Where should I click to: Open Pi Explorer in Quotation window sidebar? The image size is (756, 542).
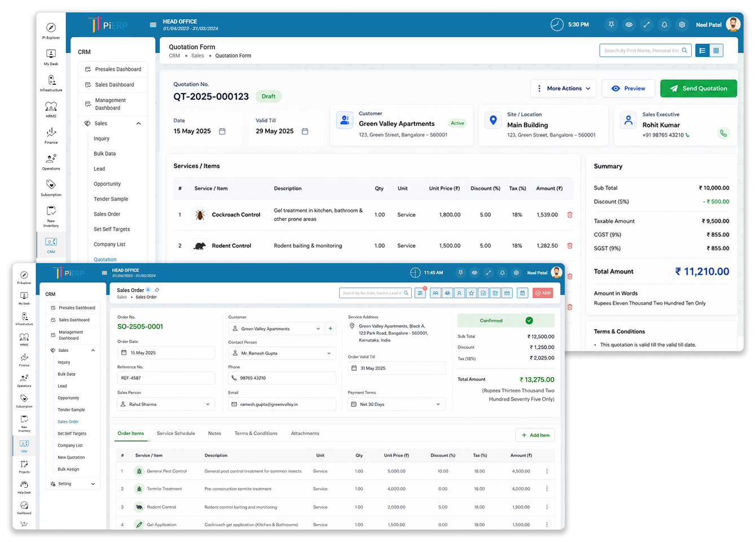[51, 30]
